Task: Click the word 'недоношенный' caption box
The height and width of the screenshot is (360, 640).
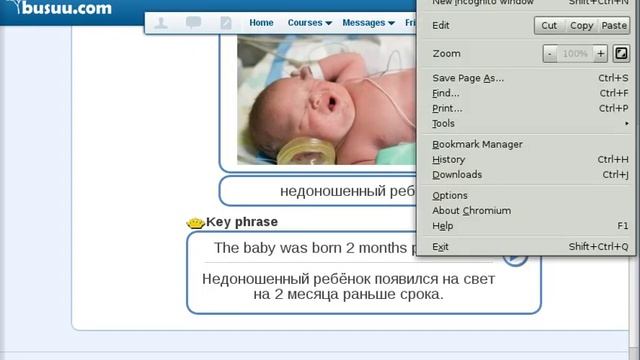Action: point(318,191)
